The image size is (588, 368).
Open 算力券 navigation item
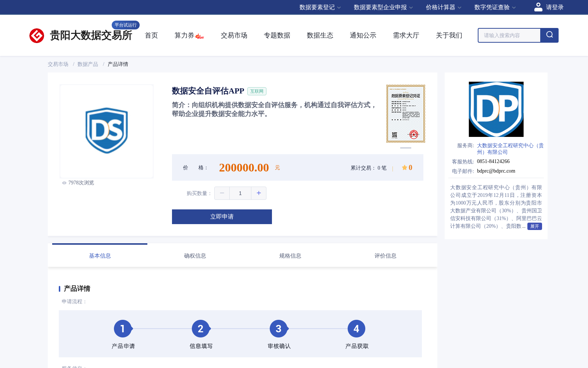[184, 35]
